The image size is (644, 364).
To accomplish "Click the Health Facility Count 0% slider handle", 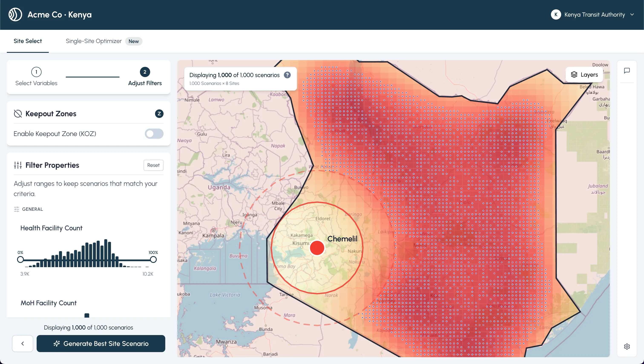I will point(20,259).
